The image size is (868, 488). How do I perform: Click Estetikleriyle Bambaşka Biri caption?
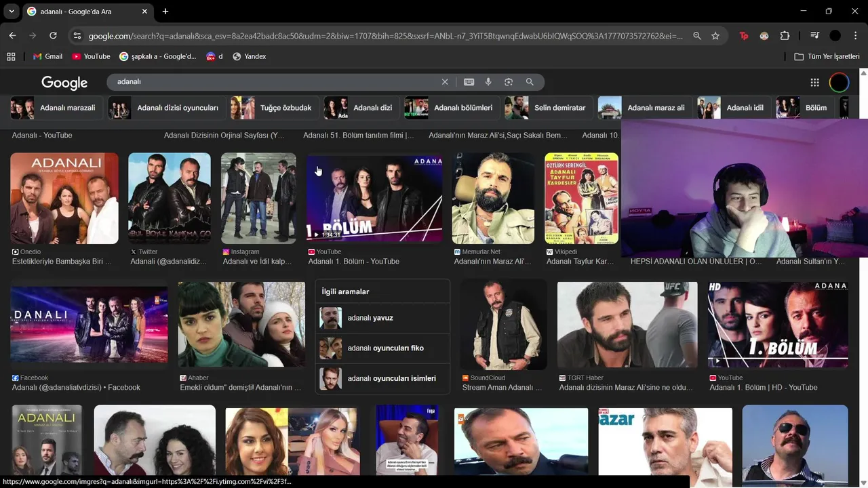pos(62,262)
